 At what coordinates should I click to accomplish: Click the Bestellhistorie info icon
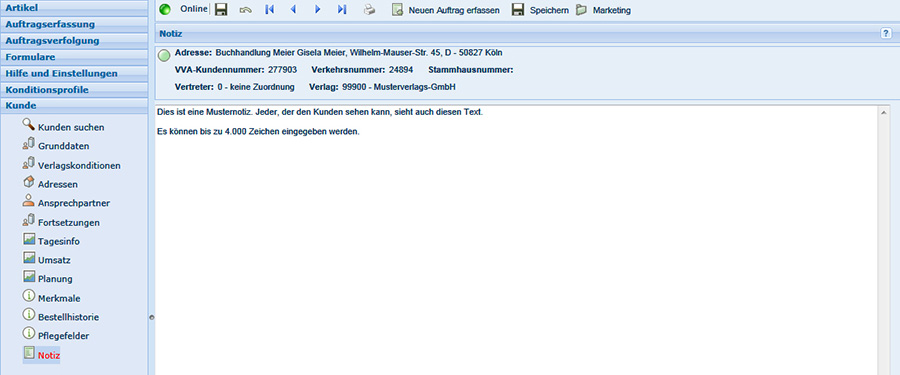tap(29, 314)
